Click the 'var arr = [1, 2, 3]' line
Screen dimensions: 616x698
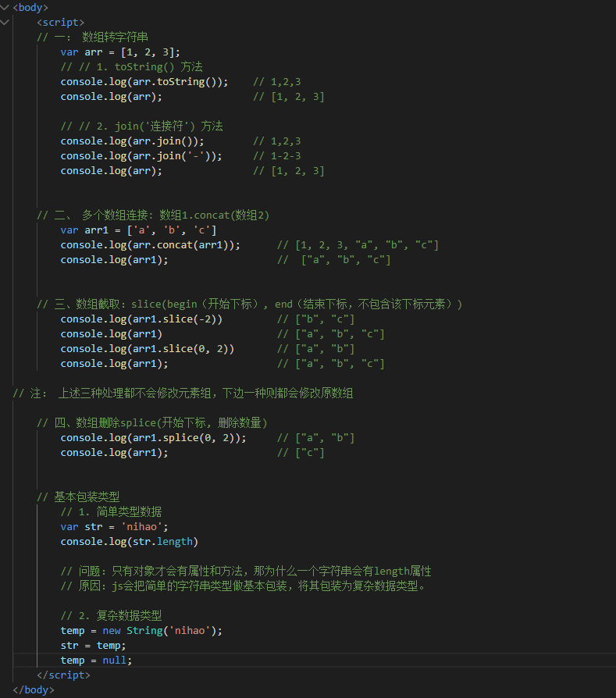[x=120, y=52]
